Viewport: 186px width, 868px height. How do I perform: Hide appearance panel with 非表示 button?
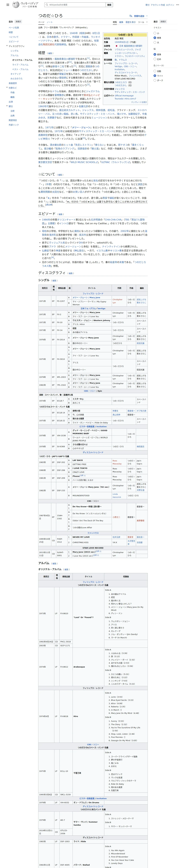[x=163, y=22]
